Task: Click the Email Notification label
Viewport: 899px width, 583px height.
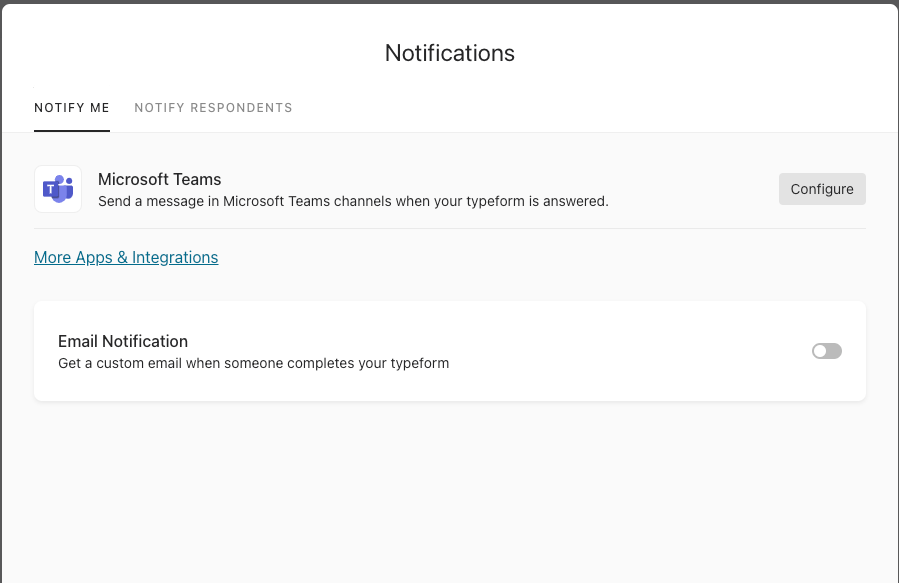Action: coord(123,341)
